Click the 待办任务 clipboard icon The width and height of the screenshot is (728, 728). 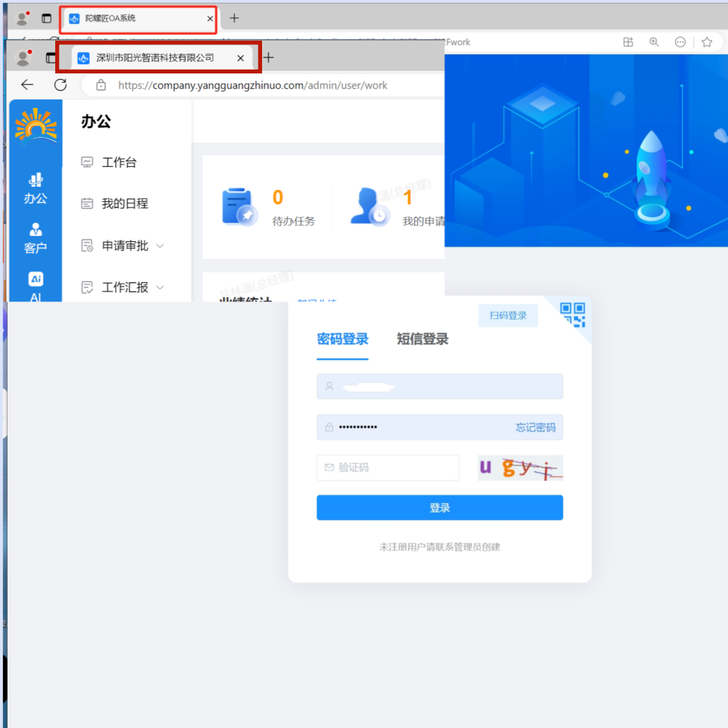[239, 207]
